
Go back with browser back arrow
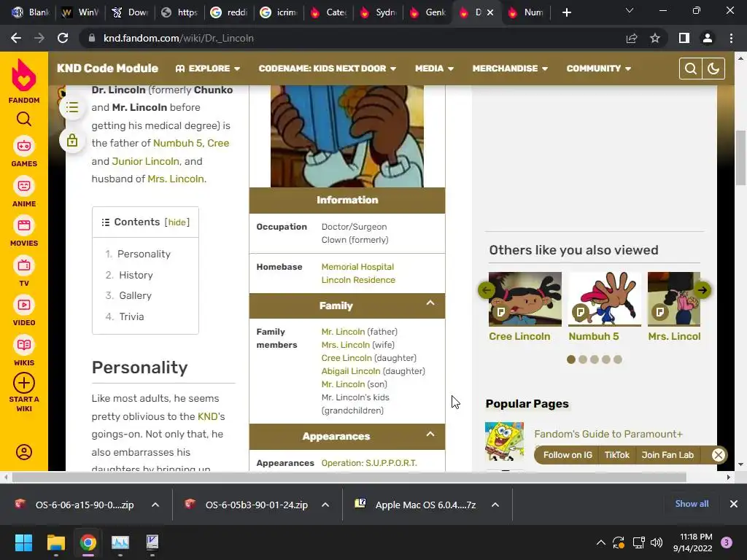(16, 38)
